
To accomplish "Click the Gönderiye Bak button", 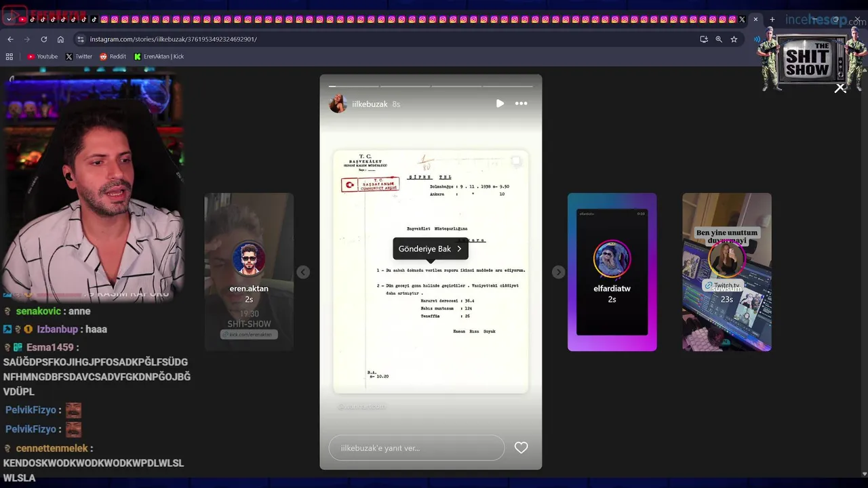I will coord(430,249).
